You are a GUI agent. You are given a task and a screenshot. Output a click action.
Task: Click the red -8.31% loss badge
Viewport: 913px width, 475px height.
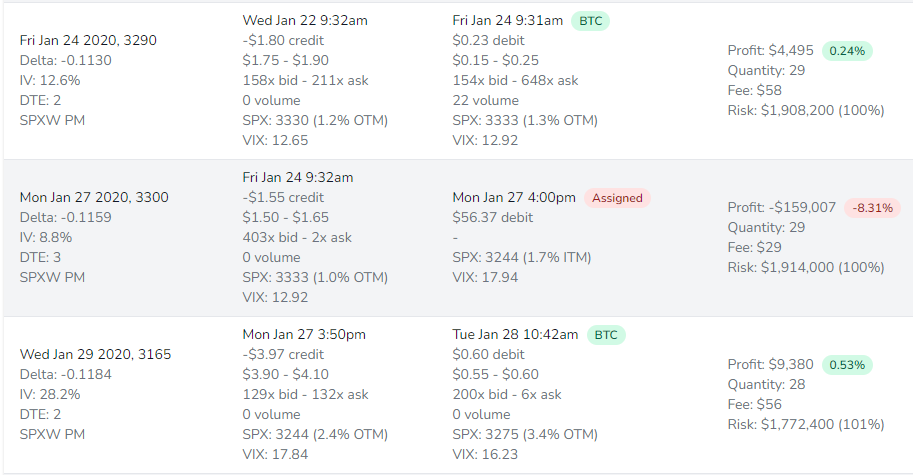[873, 207]
